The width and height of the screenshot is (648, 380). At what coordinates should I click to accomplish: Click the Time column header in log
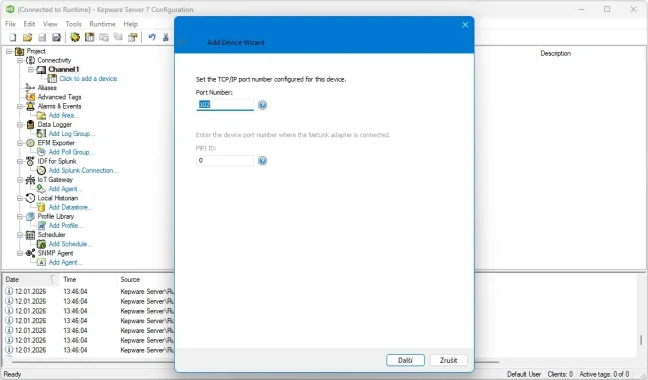tap(88, 280)
